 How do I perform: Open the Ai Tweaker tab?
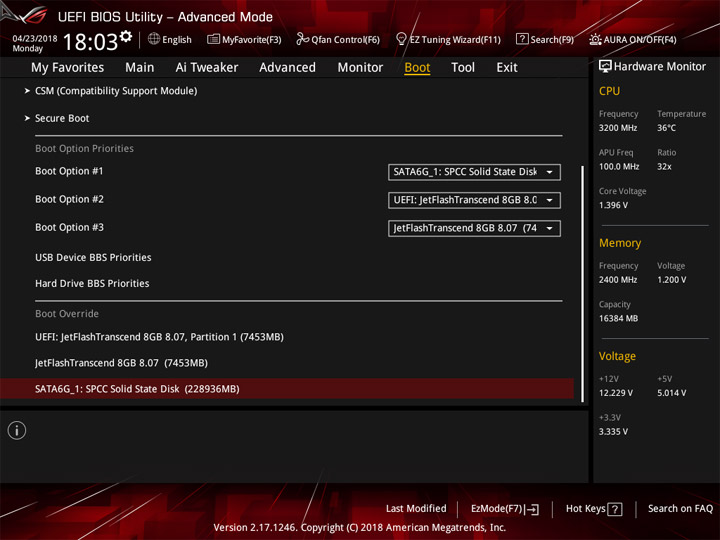[207, 68]
